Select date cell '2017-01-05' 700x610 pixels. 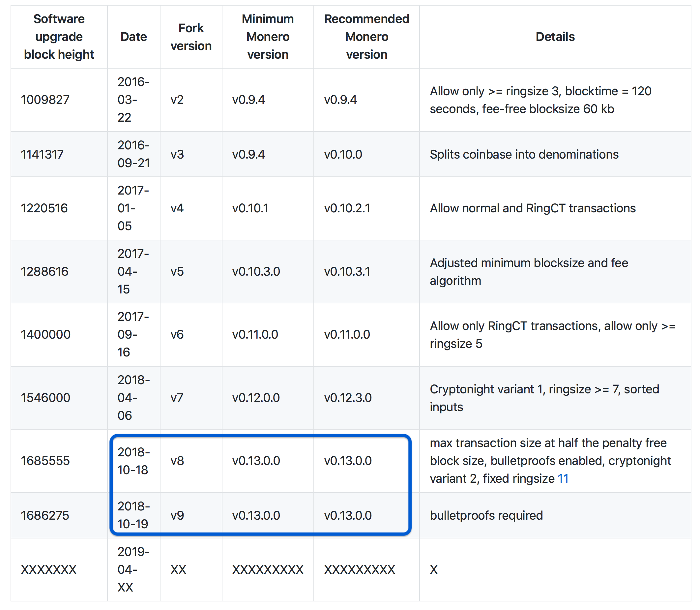tap(133, 208)
